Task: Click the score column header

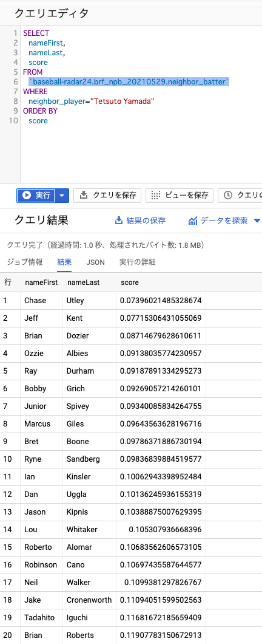Action: point(130,283)
